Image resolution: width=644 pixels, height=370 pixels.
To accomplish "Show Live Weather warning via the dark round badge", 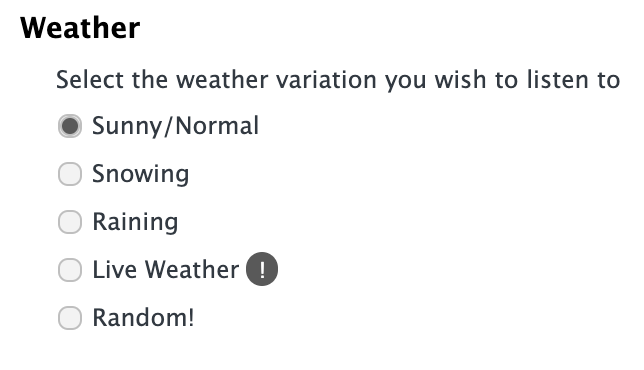I will pyautogui.click(x=262, y=269).
